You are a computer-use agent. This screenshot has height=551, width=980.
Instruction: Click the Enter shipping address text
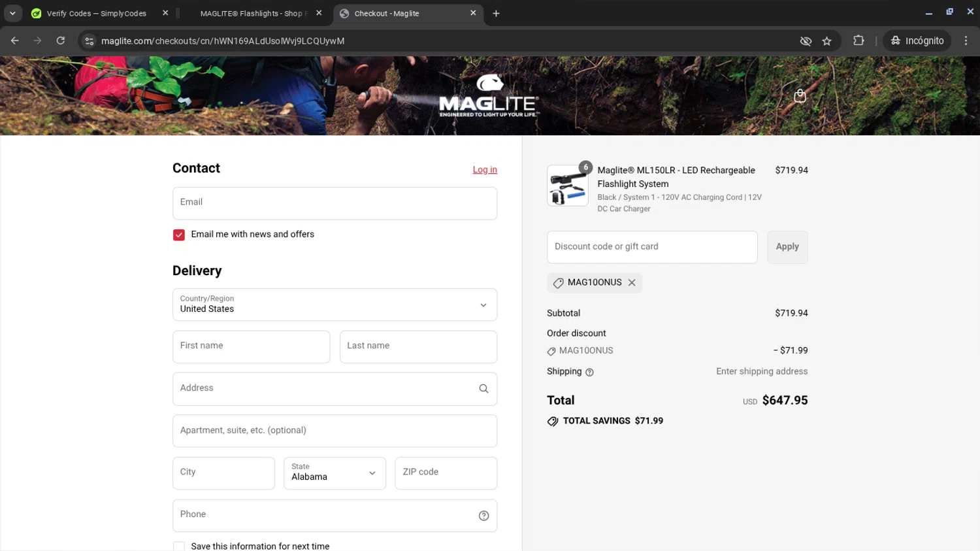762,371
